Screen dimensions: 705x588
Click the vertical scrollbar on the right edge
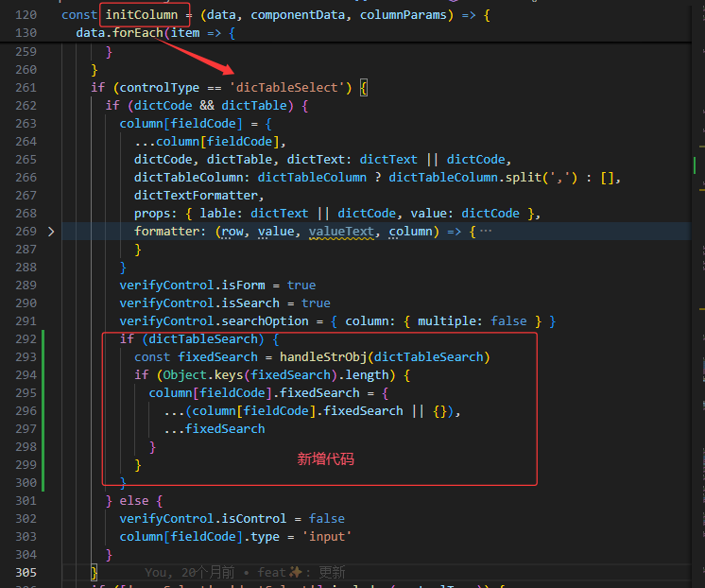tap(699, 284)
